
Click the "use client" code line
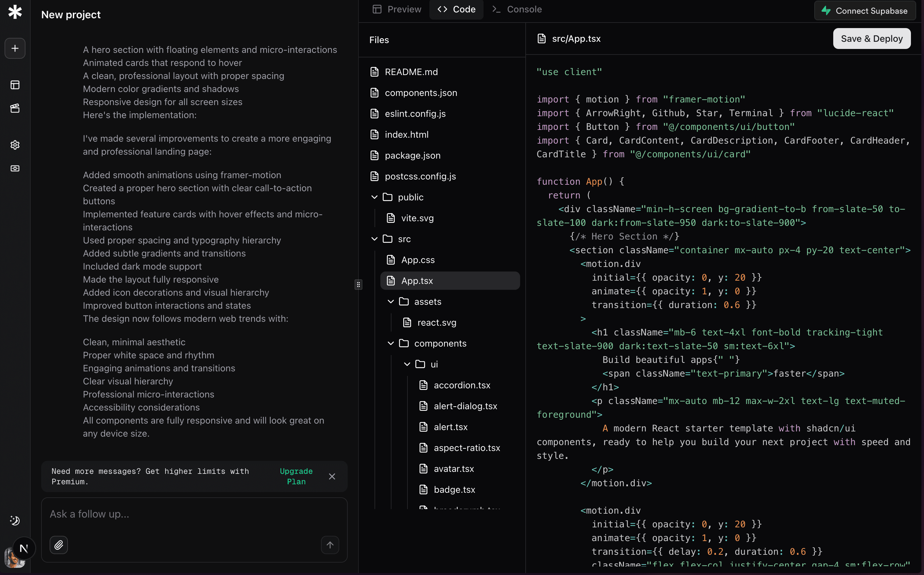pyautogui.click(x=569, y=72)
